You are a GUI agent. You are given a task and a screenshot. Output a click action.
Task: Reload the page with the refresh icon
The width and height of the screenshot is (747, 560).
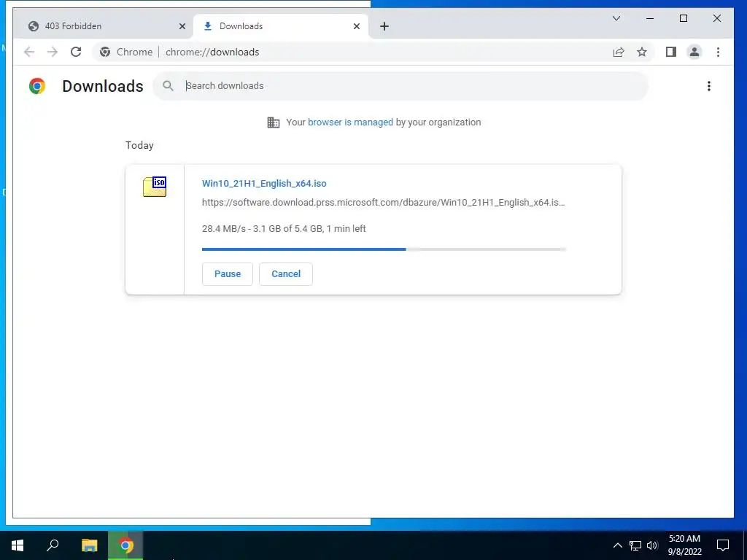76,52
